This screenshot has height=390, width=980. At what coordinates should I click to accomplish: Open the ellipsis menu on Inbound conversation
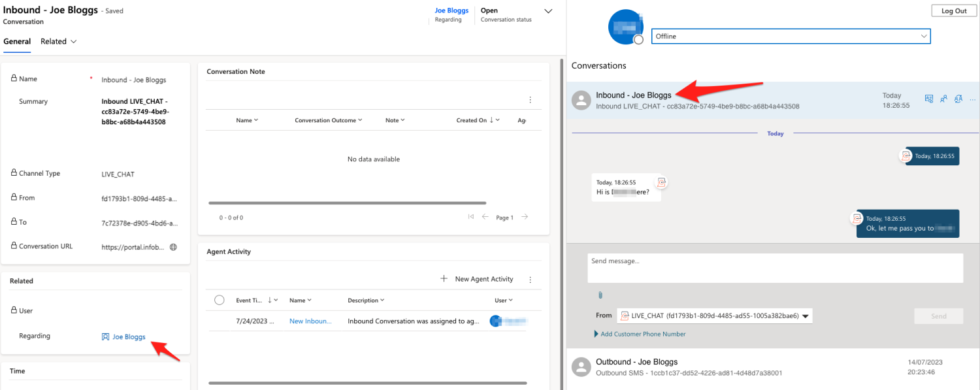tap(973, 99)
